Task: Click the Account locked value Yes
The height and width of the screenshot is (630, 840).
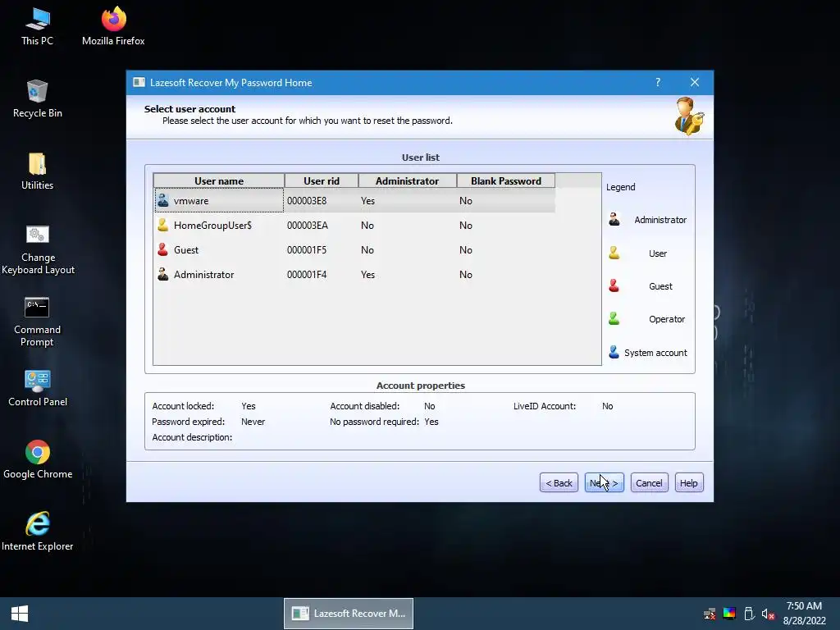Action: point(248,406)
